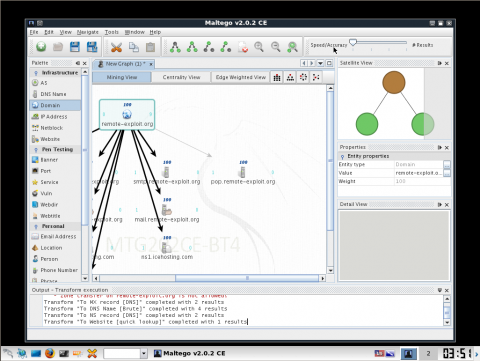This screenshot has width=480, height=361.
Task: Click the graph horizontal scrollbar thumb
Action: click(247, 278)
